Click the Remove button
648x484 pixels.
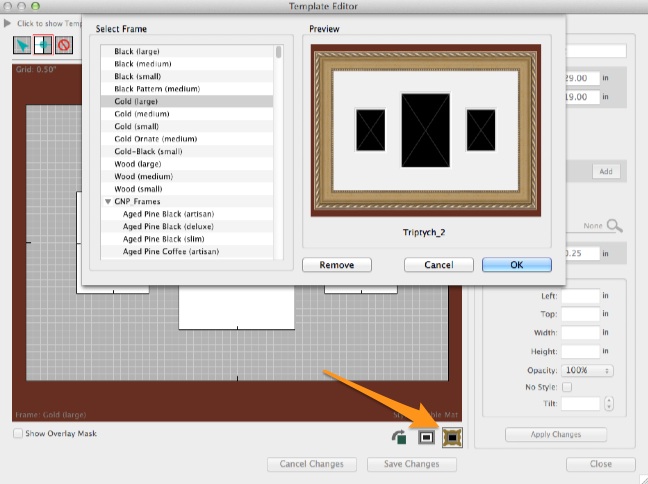click(336, 265)
